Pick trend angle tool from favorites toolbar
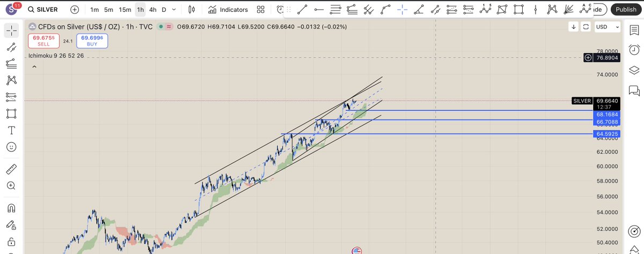Image resolution: width=644 pixels, height=254 pixels. pos(419,9)
